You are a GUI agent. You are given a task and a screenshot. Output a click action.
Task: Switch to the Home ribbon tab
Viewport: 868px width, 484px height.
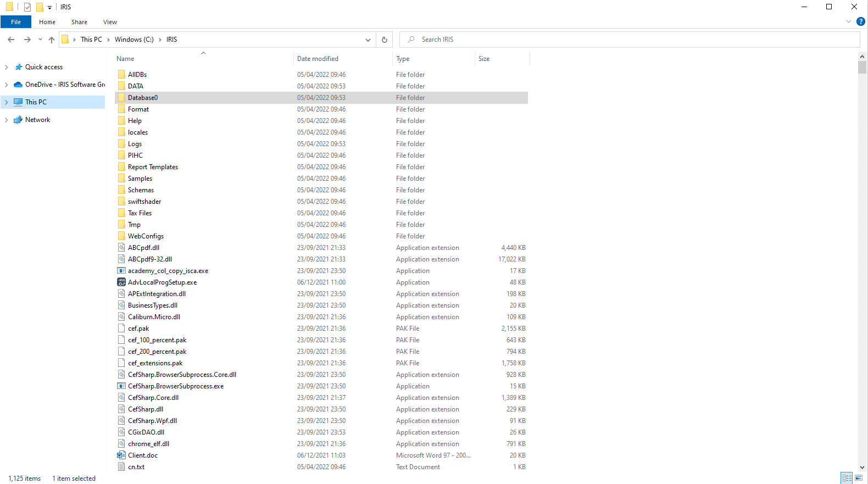47,22
